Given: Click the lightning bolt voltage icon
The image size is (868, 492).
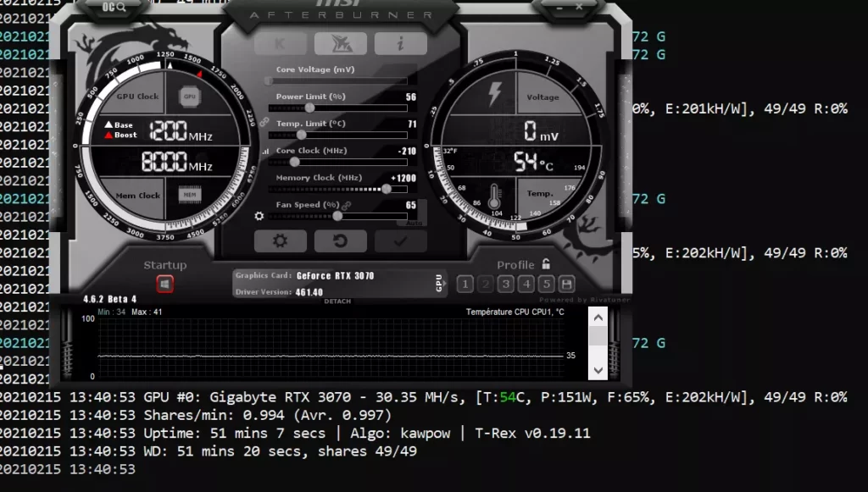Looking at the screenshot, I should pyautogui.click(x=494, y=94).
